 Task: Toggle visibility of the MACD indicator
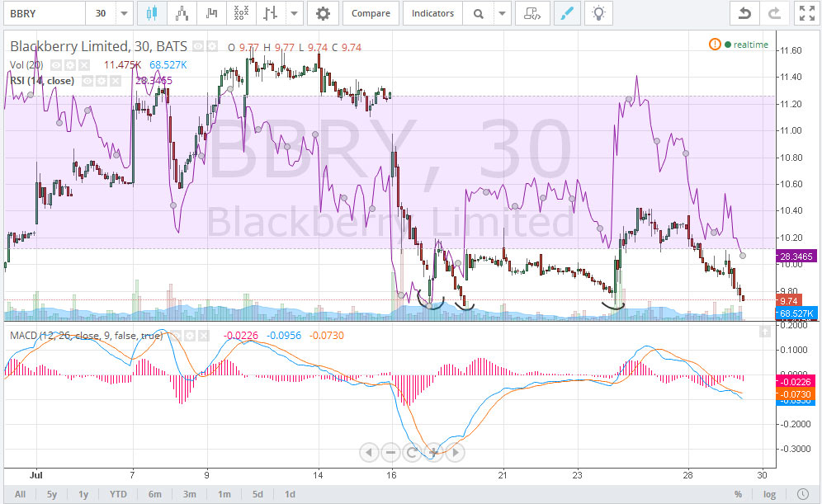[x=176, y=335]
